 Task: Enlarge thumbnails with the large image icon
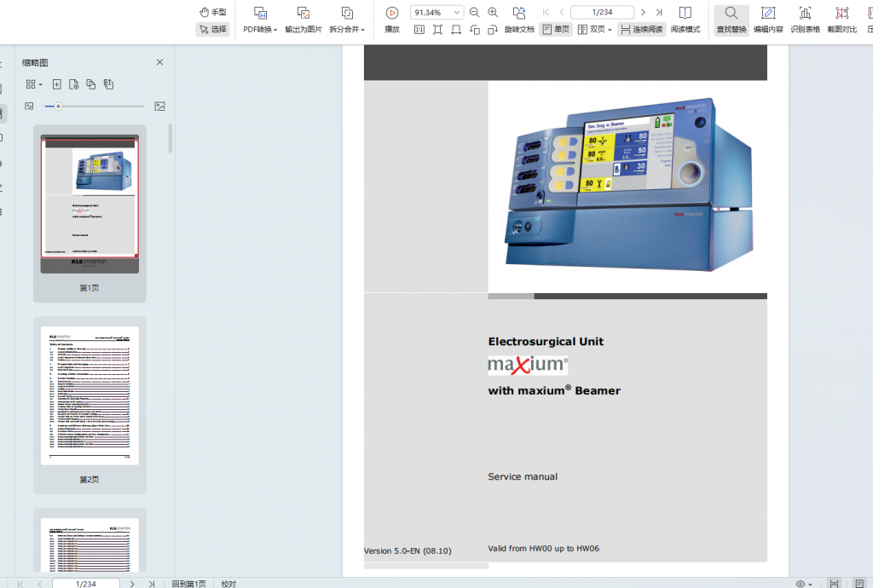pyautogui.click(x=159, y=107)
